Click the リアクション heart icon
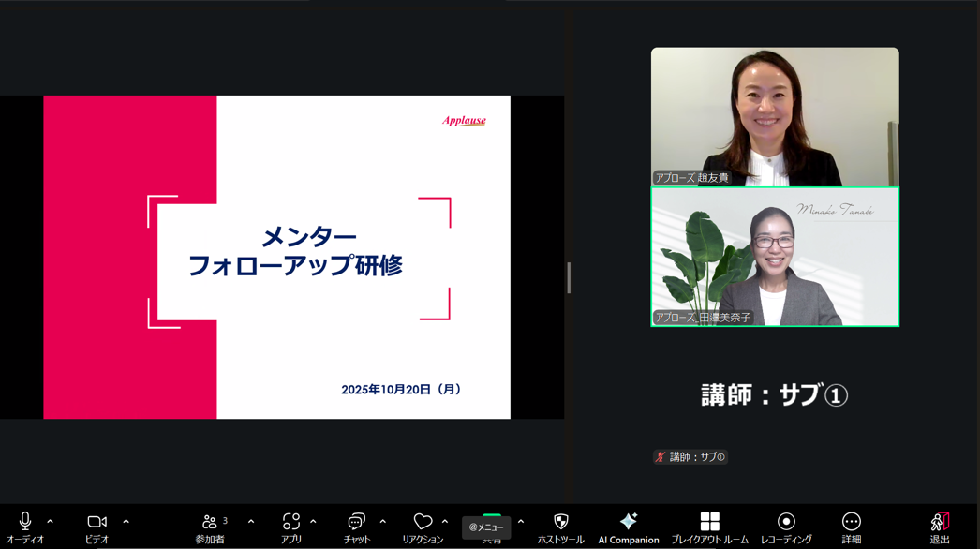Screen dimensions: 980x549 (423, 523)
